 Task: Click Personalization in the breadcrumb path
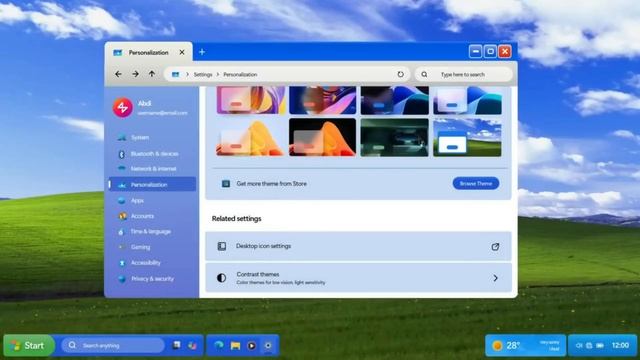tap(240, 74)
